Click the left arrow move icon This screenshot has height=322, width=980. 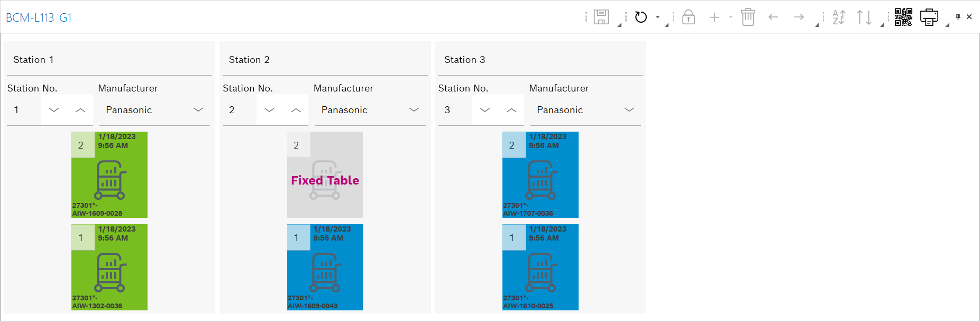point(774,17)
